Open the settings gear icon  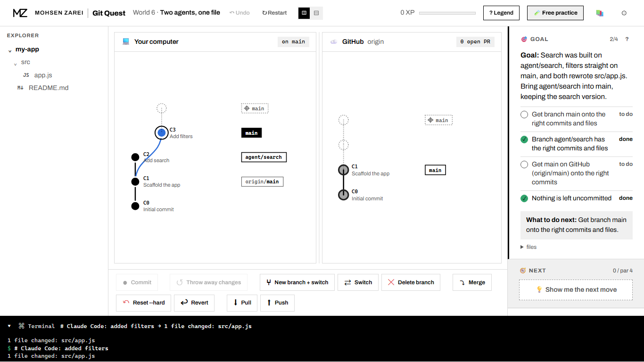point(624,13)
